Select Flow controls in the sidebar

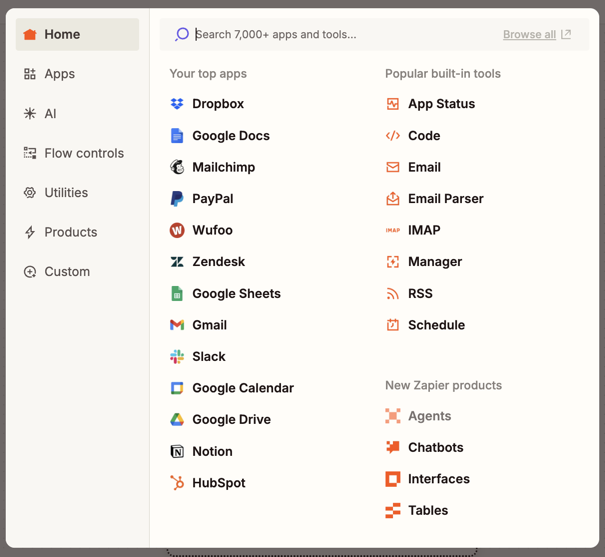coord(77,153)
